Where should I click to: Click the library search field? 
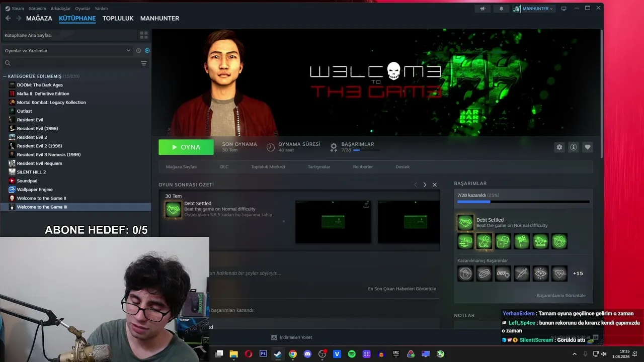click(x=70, y=63)
